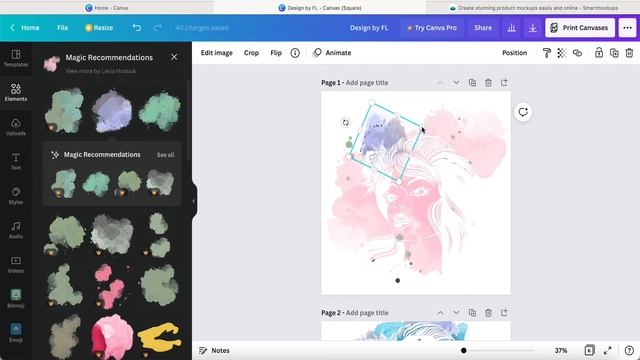
Task: Open the Uploads sidebar panel
Action: [16, 127]
